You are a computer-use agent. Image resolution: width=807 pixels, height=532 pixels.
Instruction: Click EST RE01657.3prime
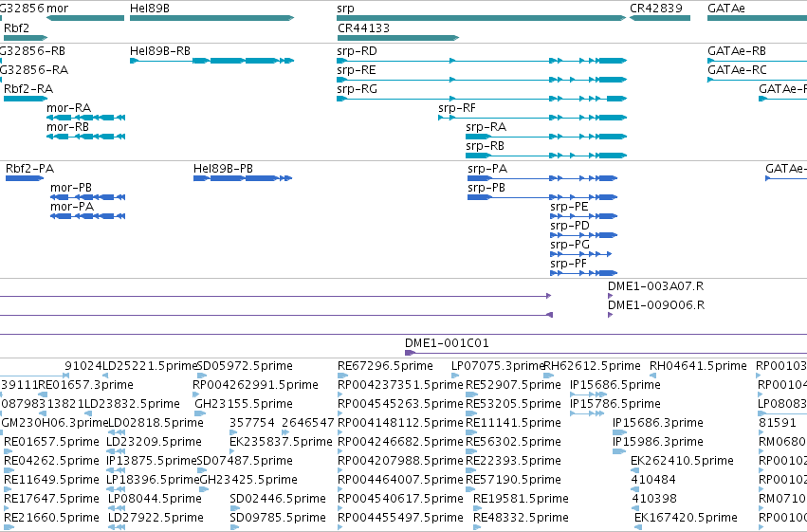coord(86,385)
